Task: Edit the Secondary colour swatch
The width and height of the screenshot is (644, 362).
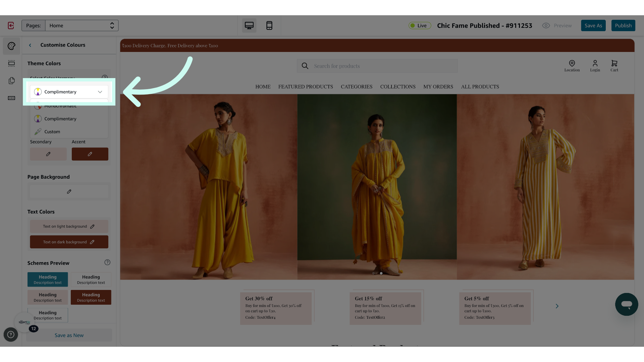Action: click(x=48, y=154)
